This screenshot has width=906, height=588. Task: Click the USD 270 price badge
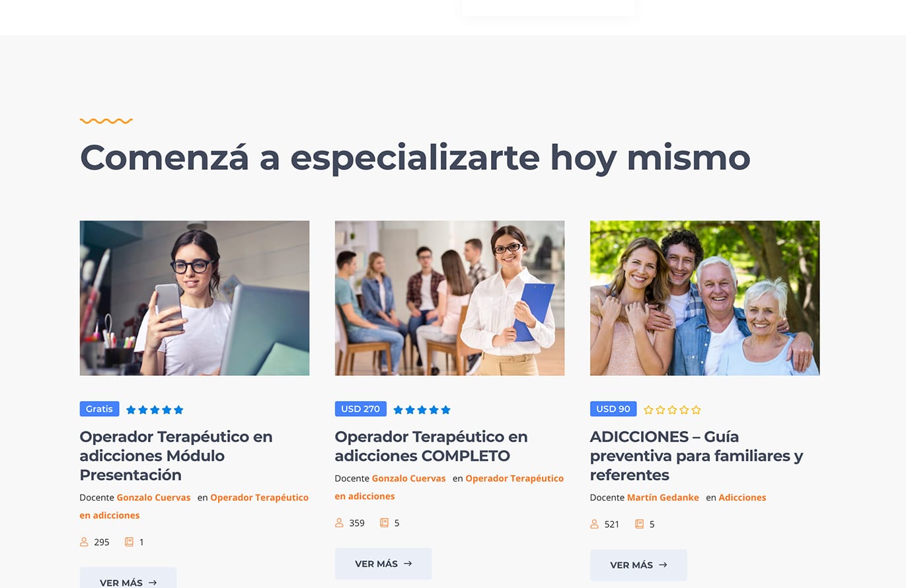click(360, 409)
